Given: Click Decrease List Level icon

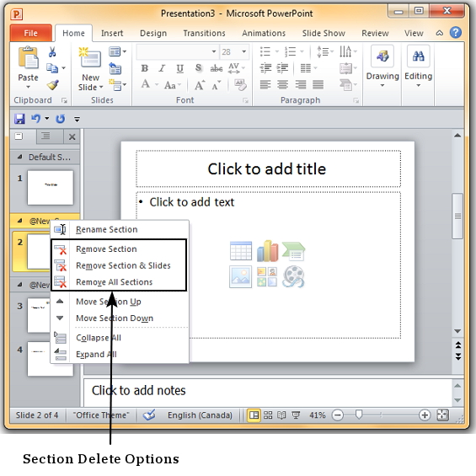Looking at the screenshot, I should coord(265,68).
